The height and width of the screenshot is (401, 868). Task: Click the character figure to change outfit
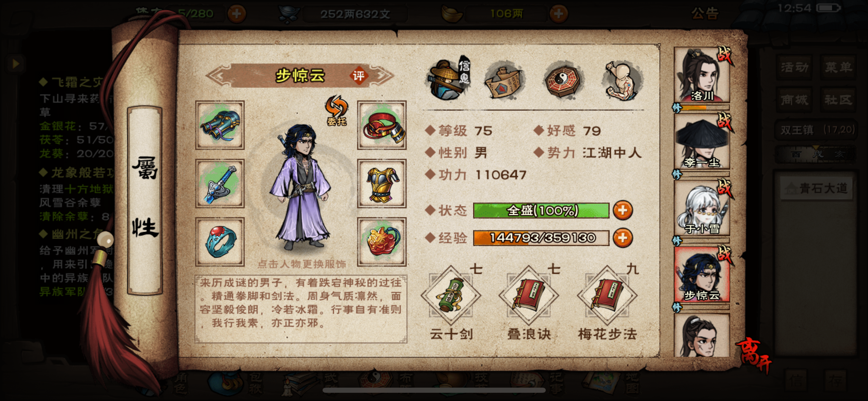tap(302, 187)
